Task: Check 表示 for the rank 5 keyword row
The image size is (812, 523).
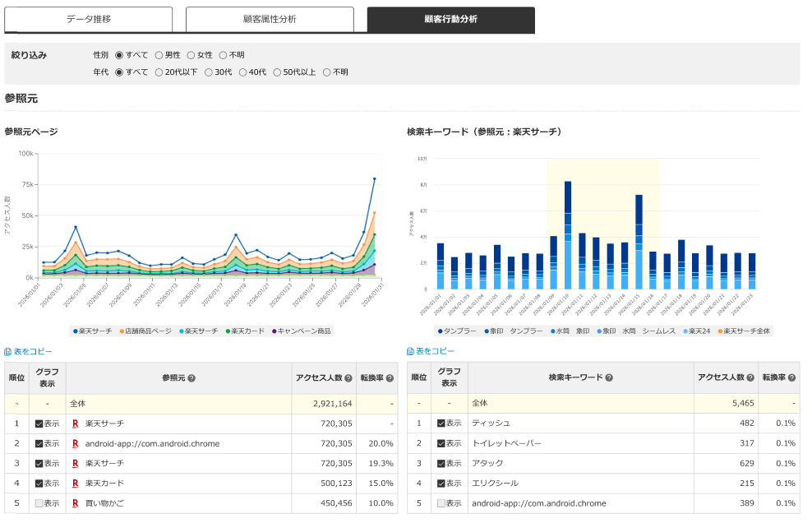Action: (441, 503)
